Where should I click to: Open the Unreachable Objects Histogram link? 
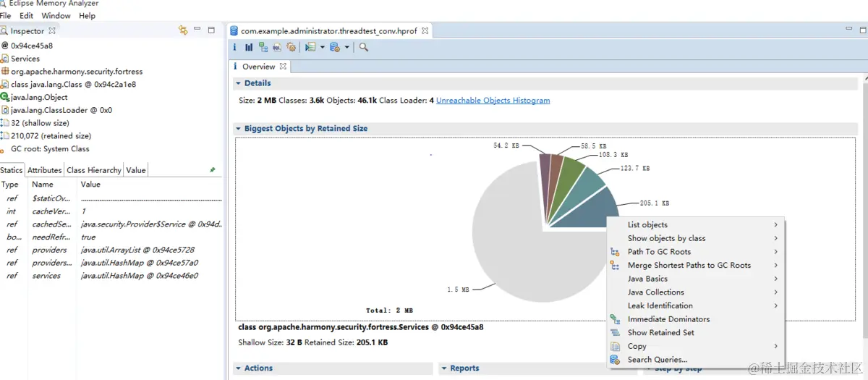pos(493,101)
